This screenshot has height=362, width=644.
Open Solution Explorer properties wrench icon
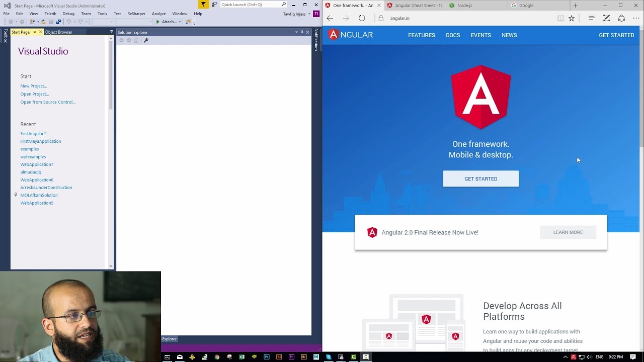coord(146,40)
